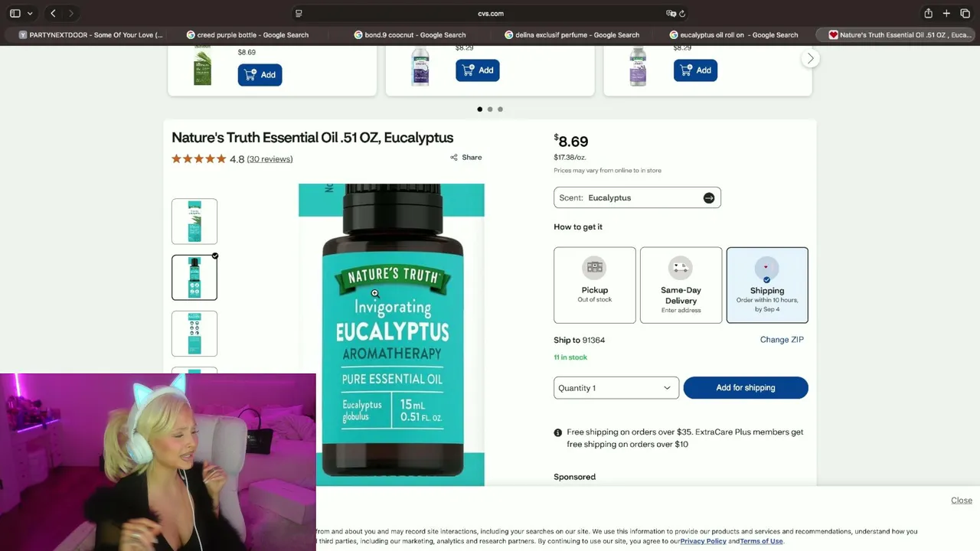Click the $8.69 product price
This screenshot has width=980, height=551.
coord(571,141)
